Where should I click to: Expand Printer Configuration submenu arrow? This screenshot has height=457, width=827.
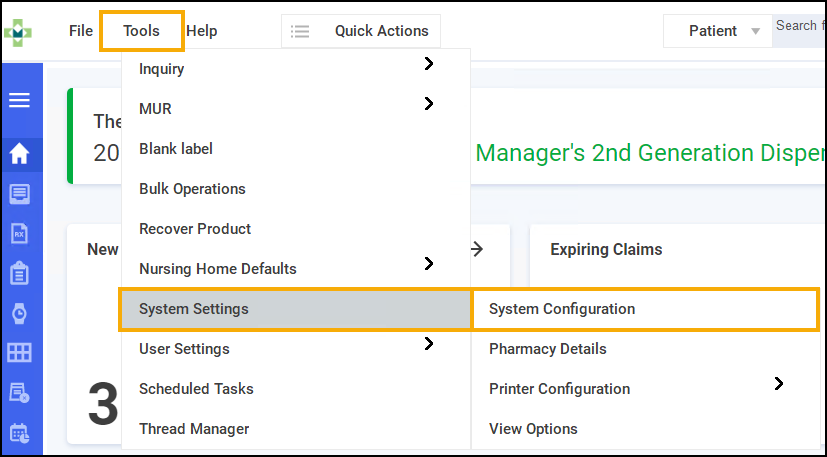[x=779, y=384]
